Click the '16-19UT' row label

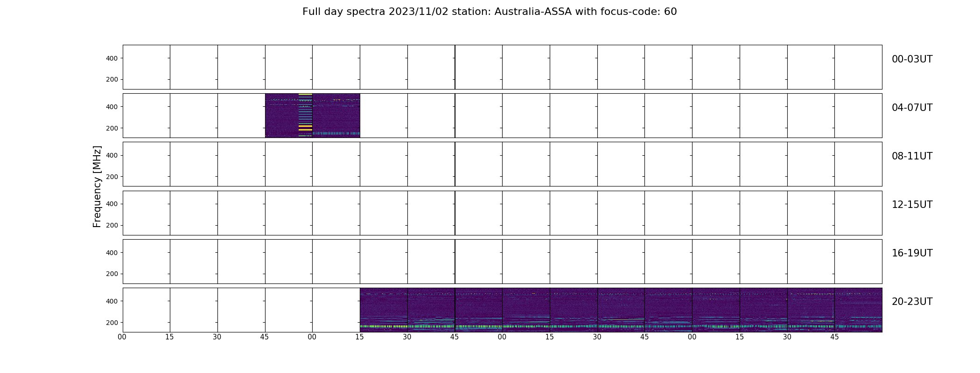pyautogui.click(x=912, y=253)
